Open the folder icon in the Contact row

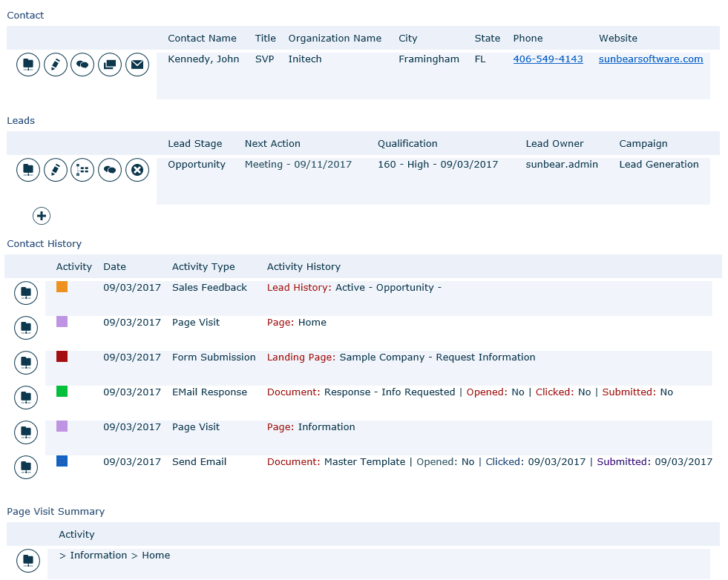click(28, 65)
